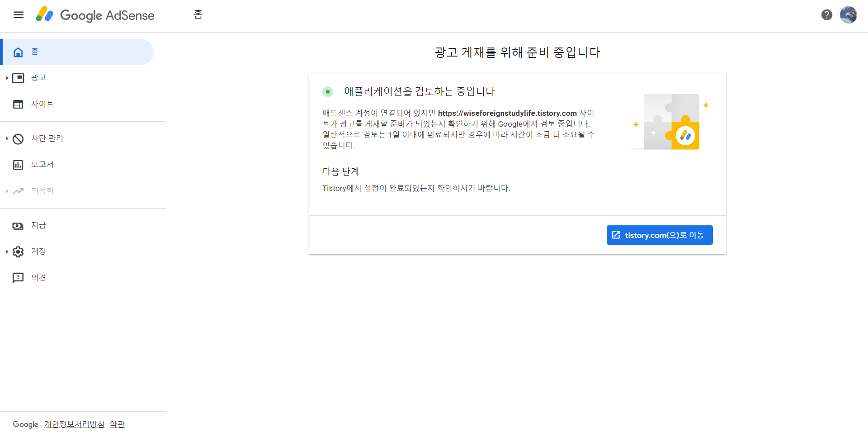Select 차단 관리 in the sidebar

click(78, 138)
